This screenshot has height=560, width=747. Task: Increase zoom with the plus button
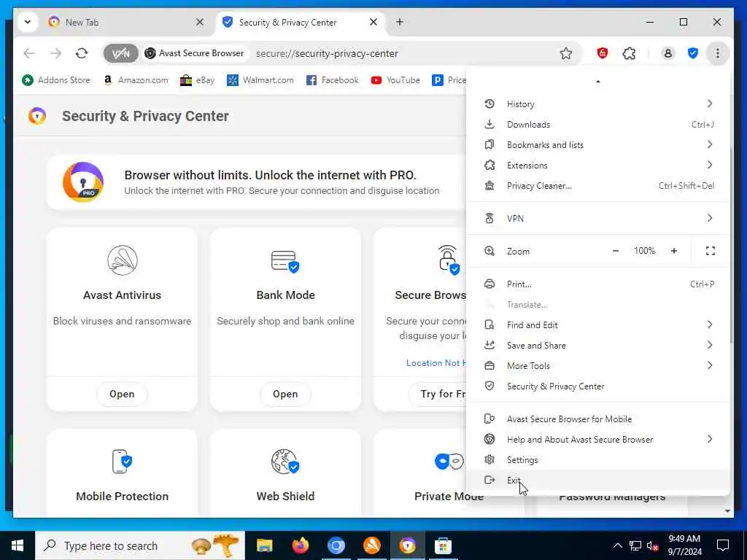673,251
